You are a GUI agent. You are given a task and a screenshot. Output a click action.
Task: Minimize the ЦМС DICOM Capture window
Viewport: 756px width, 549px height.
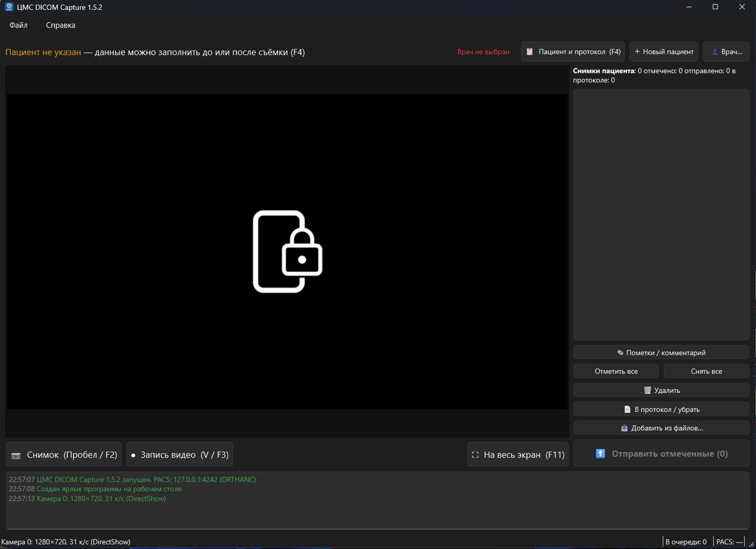click(x=689, y=7)
